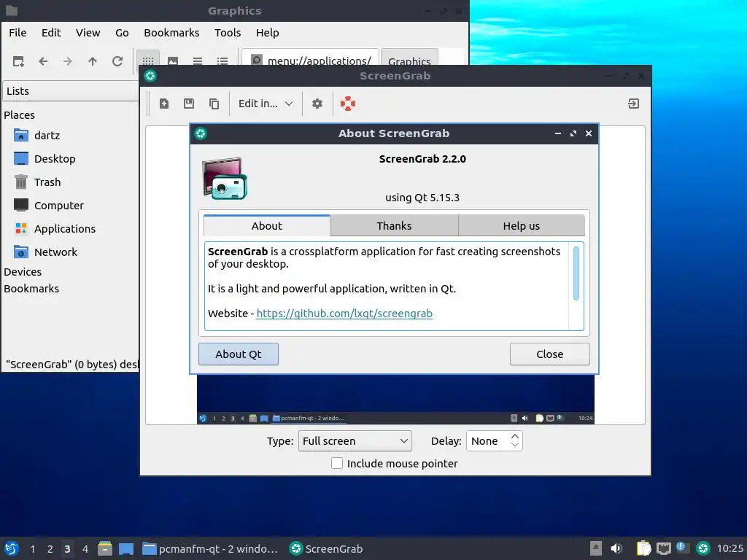The height and width of the screenshot is (560, 747).
Task: Click the clipboard notes tray icon
Action: coord(643,548)
